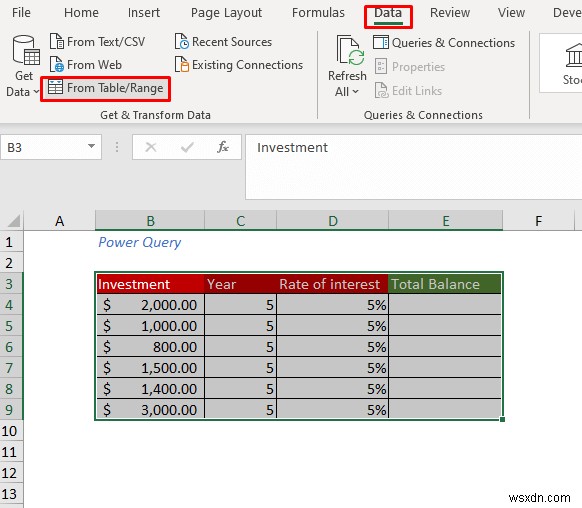Click the formula bar fx insert function icon

coord(223,147)
